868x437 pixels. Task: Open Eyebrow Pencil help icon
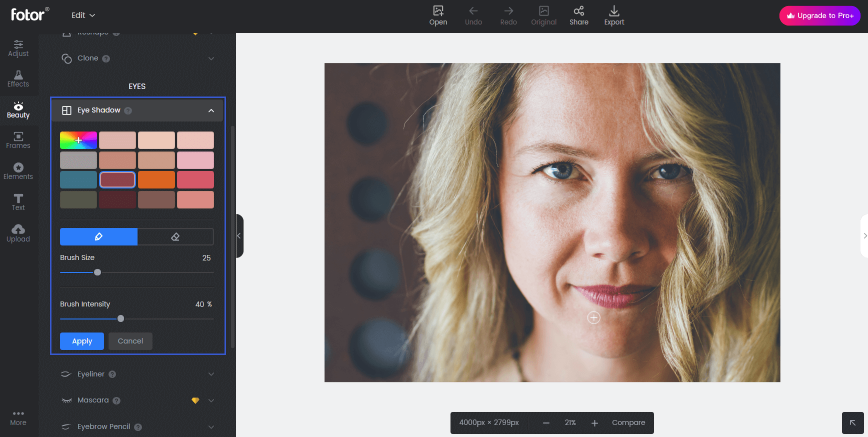tap(138, 427)
